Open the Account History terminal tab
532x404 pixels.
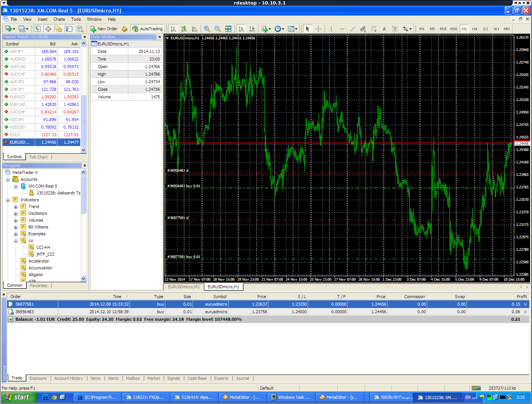(x=68, y=378)
